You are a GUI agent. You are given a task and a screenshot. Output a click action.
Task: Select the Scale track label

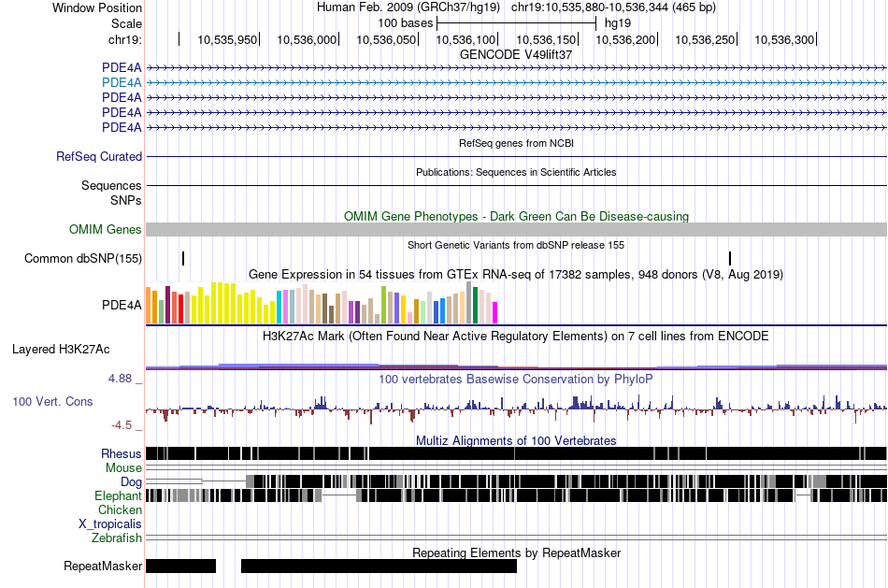tap(126, 23)
